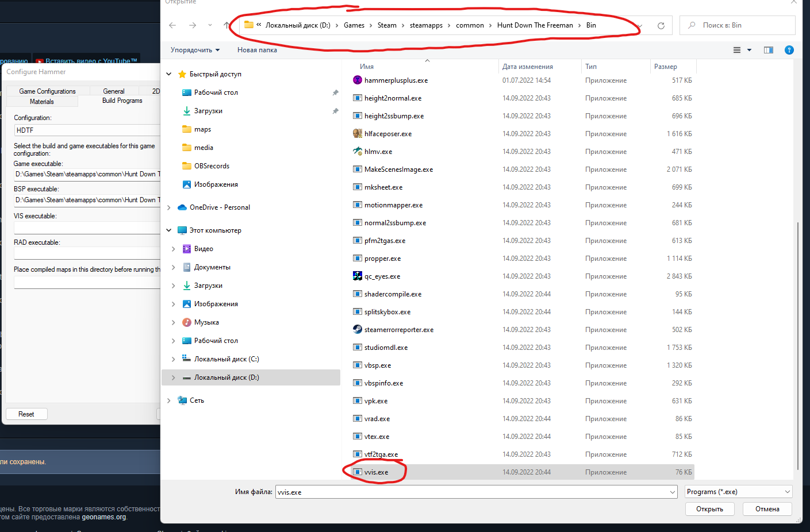Screen dimensions: 810x532
Task: Expand the 'Документы' folder node
Action: 174,267
